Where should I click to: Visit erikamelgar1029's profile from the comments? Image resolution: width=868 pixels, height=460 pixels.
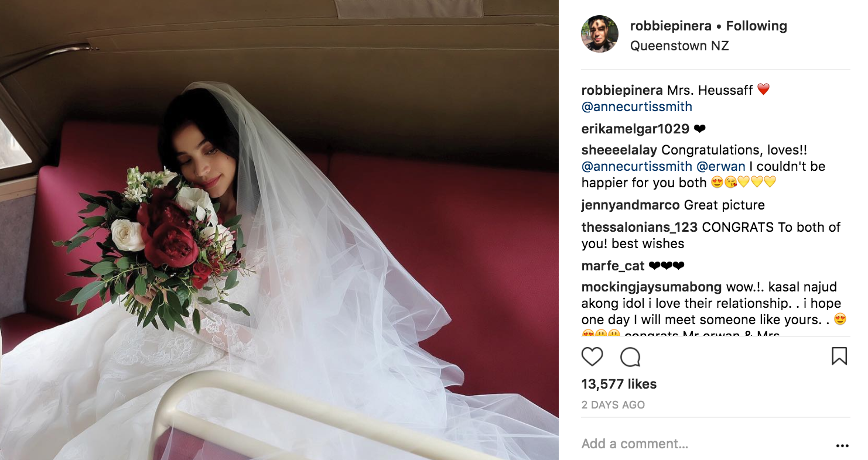click(635, 129)
